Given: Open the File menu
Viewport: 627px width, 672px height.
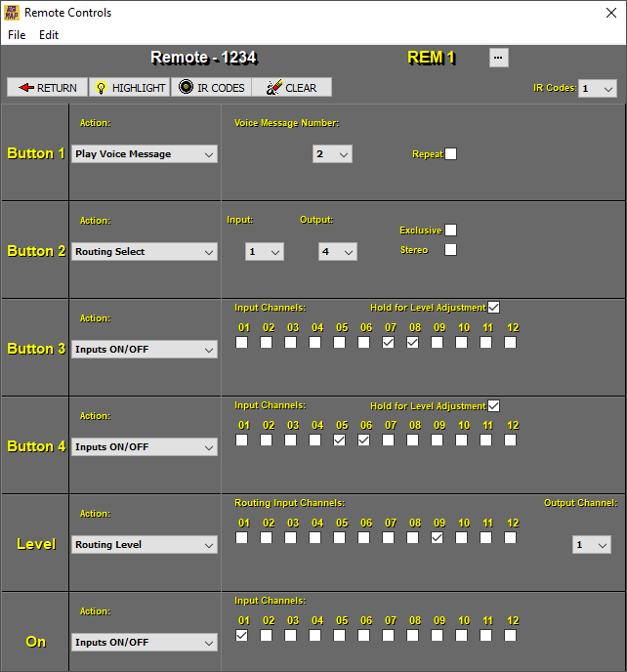Looking at the screenshot, I should [17, 35].
